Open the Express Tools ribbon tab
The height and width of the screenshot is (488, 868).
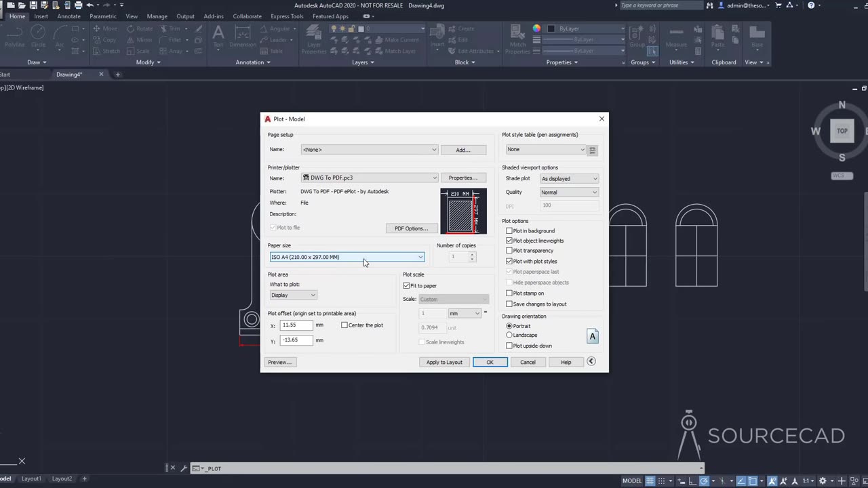click(x=287, y=16)
